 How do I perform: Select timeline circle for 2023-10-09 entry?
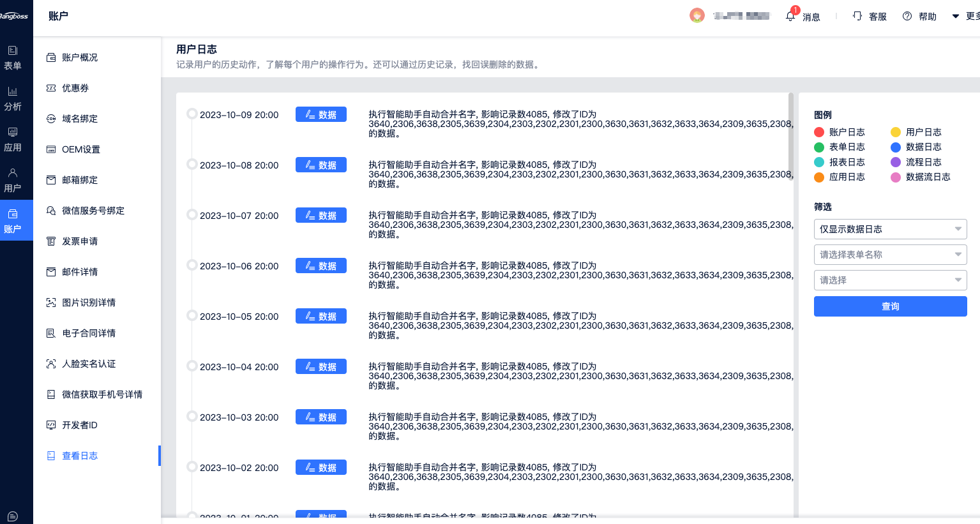(x=192, y=114)
